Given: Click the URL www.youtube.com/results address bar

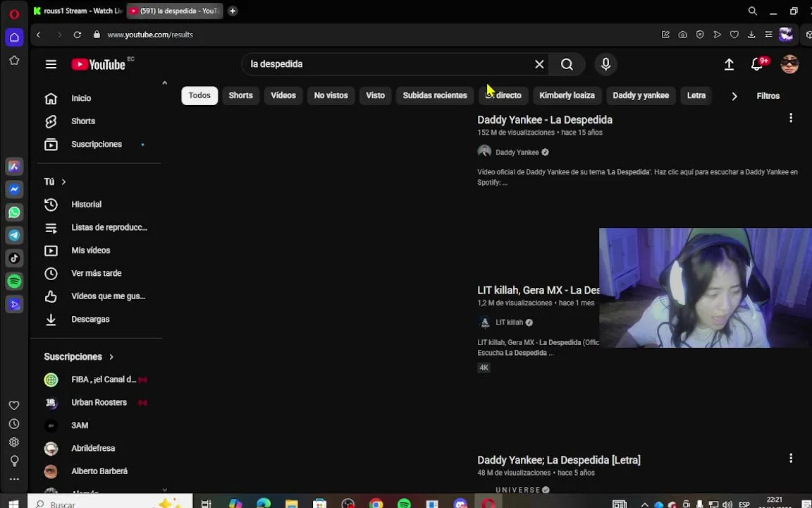Looking at the screenshot, I should (x=150, y=35).
